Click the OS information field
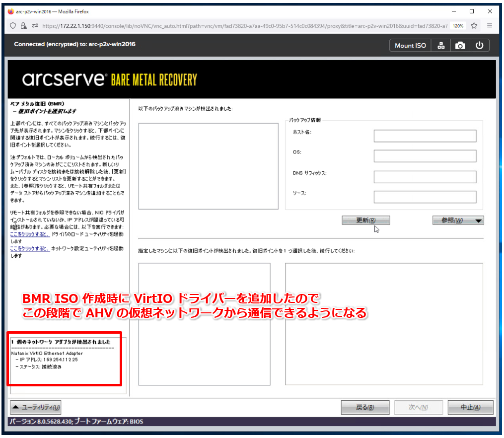Image resolution: width=504 pixels, height=438 pixels. point(425,156)
